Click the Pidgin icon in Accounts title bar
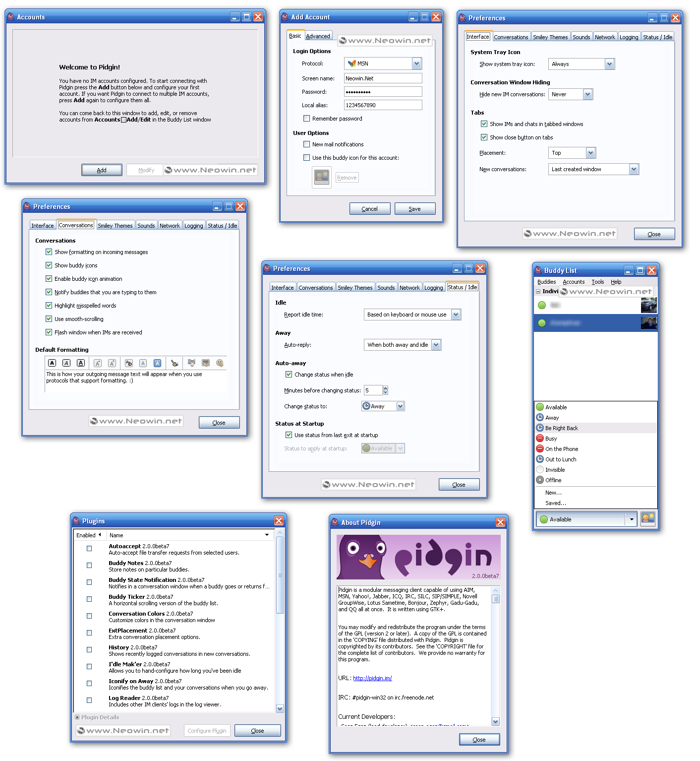 pyautogui.click(x=10, y=17)
